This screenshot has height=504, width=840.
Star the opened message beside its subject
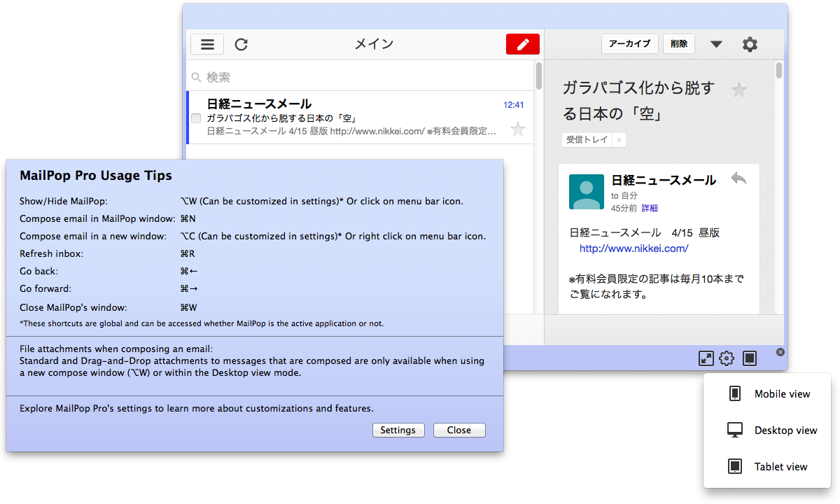click(739, 90)
